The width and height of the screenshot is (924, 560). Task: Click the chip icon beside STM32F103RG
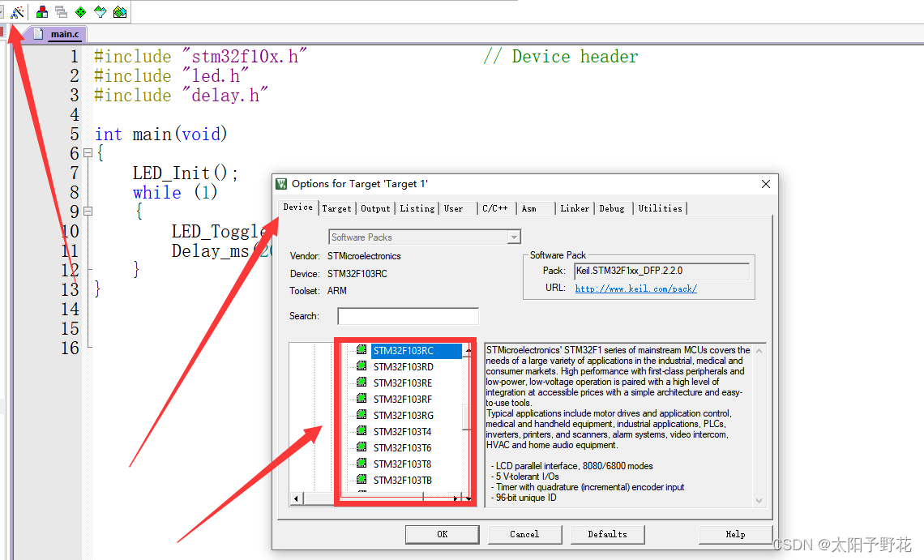[x=361, y=414]
